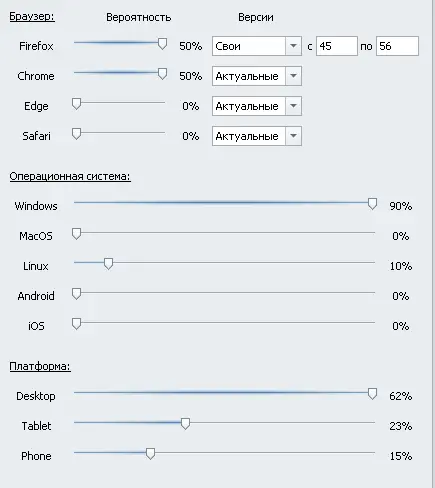Expand the Safari versions dropdown arrow

(x=293, y=136)
